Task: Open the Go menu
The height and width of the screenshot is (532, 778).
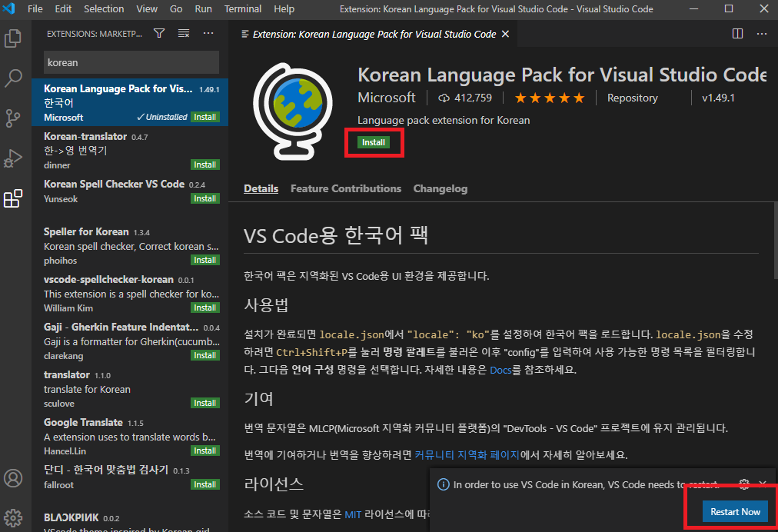Action: tap(176, 9)
